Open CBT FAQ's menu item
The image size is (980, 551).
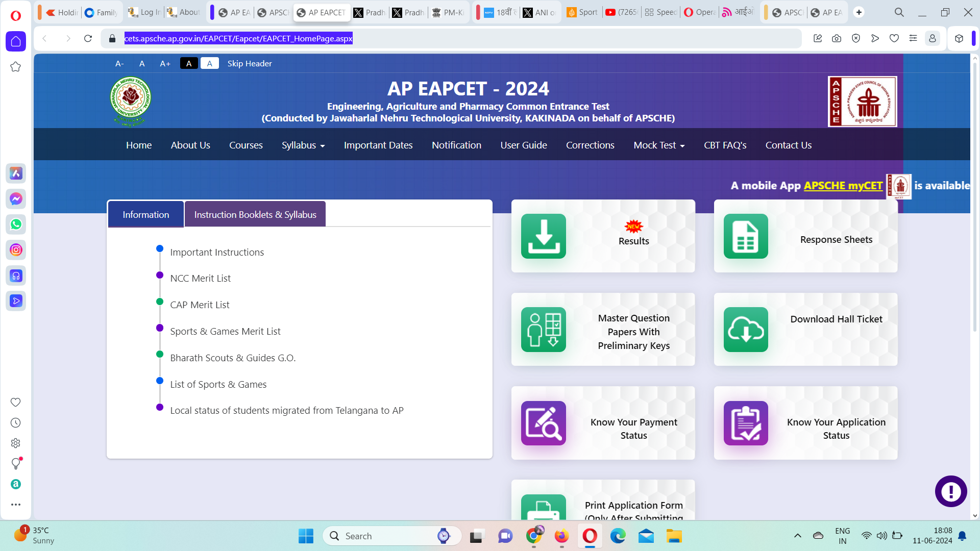(x=725, y=145)
